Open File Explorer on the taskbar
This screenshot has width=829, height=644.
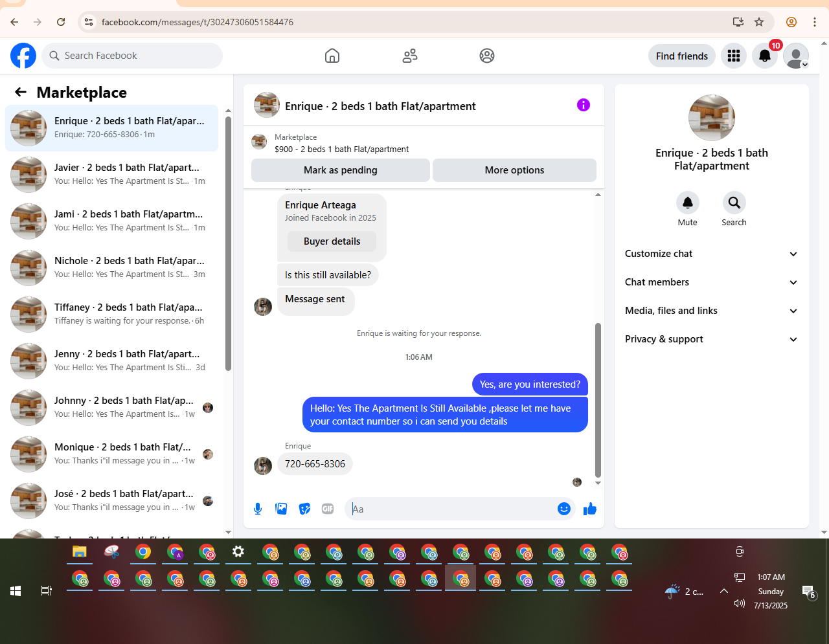[x=80, y=552]
